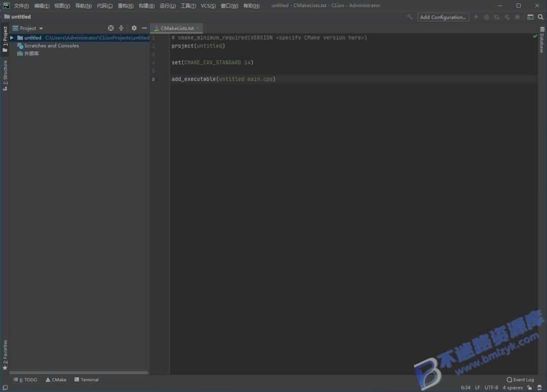
Task: Click Project panel horizontal scrollbar
Action: (x=79, y=372)
